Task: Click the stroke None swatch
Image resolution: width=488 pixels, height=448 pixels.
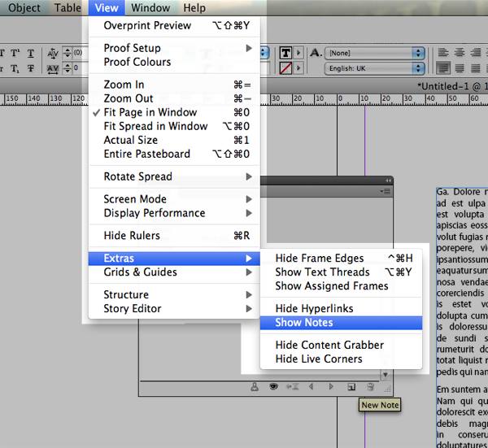Action: click(285, 68)
